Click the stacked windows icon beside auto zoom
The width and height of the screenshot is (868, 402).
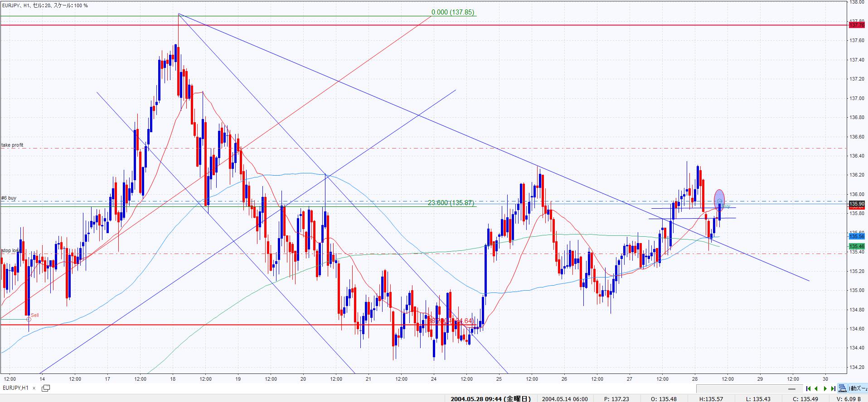coord(842,388)
